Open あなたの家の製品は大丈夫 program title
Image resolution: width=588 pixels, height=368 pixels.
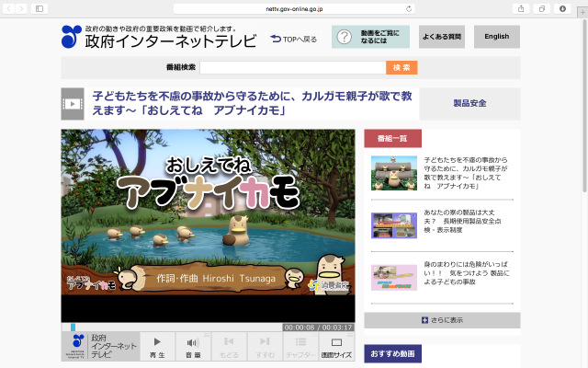(462, 221)
